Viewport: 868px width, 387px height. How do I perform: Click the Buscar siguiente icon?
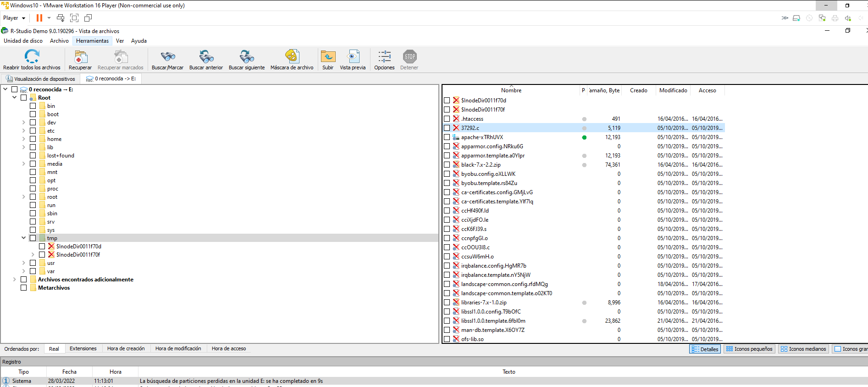(x=247, y=57)
